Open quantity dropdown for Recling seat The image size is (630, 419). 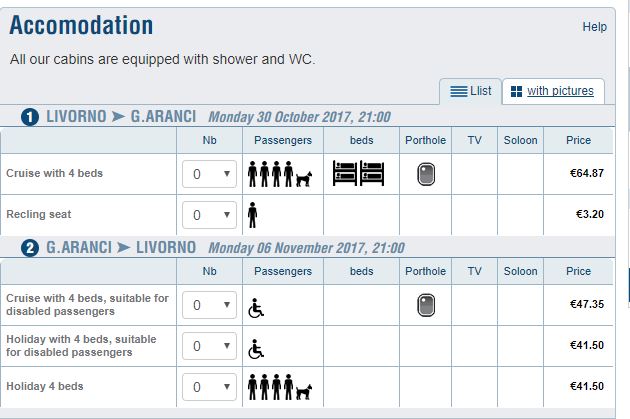pyautogui.click(x=209, y=214)
